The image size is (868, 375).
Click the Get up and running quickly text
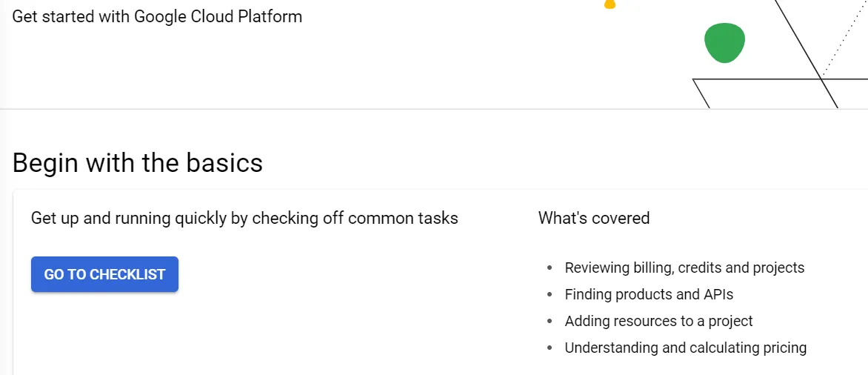(244, 218)
